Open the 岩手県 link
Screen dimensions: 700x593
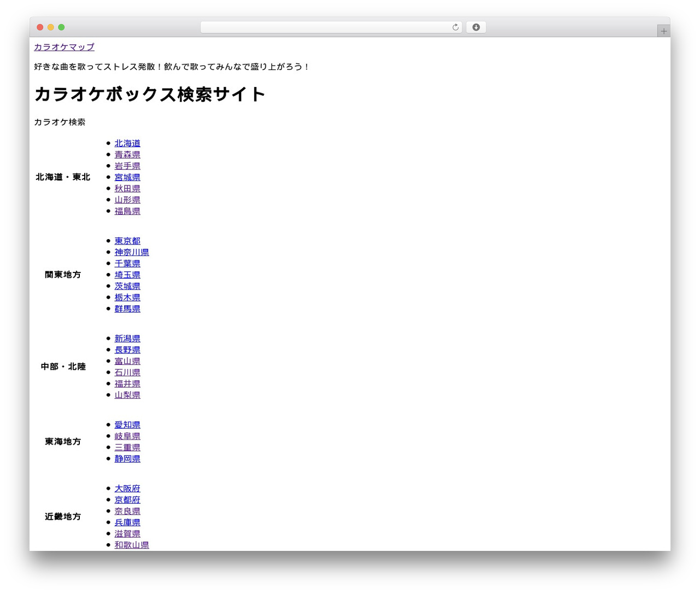(127, 166)
